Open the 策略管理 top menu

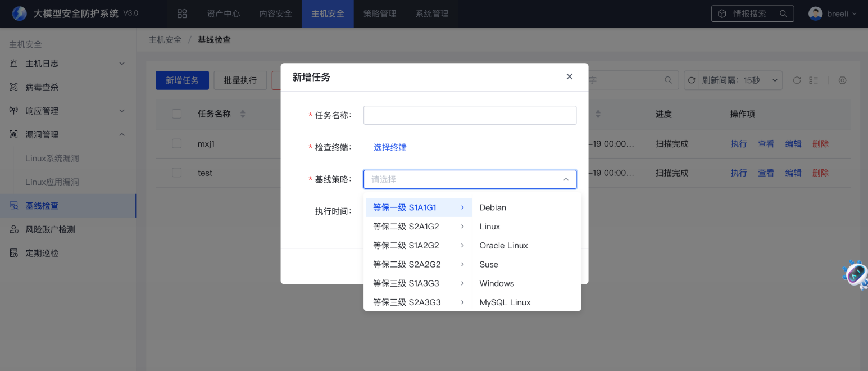point(380,13)
